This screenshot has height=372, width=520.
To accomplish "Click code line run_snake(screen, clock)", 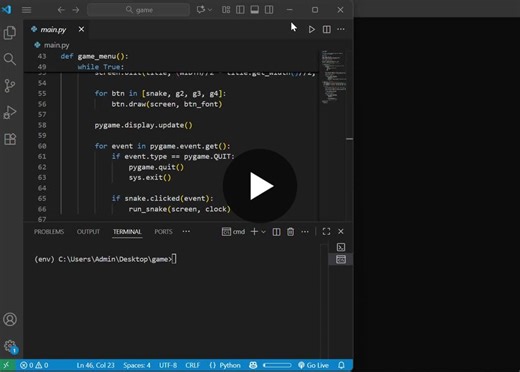I will 179,209.
